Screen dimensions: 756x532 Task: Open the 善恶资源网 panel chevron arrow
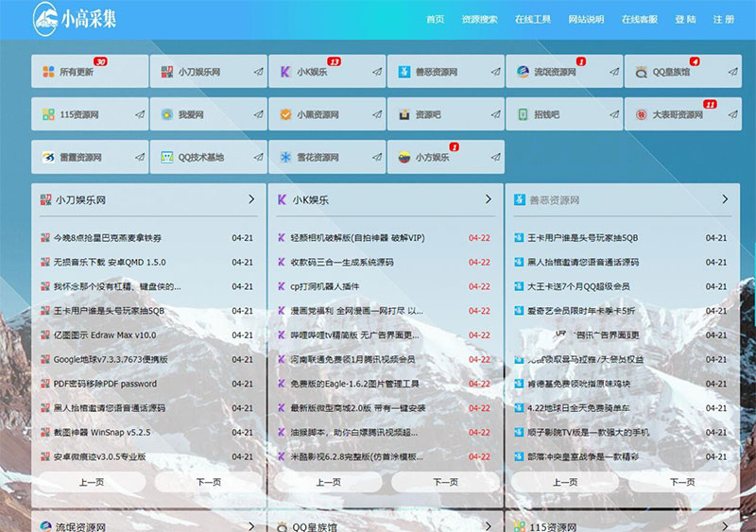click(725, 199)
